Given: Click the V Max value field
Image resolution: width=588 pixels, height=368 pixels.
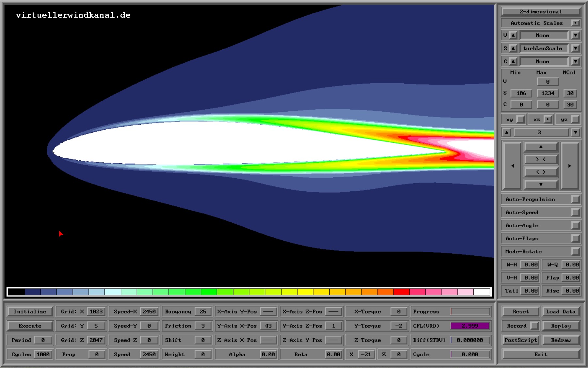Looking at the screenshot, I should pos(548,82).
